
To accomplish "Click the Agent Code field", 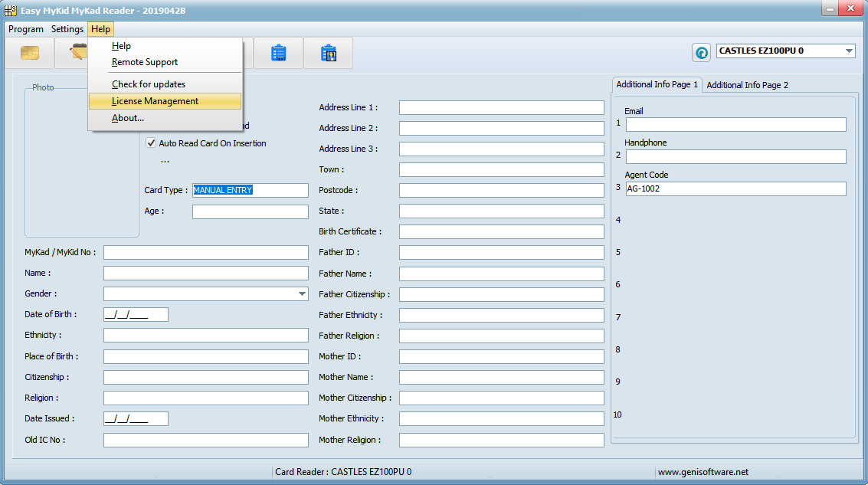I will tap(735, 188).
